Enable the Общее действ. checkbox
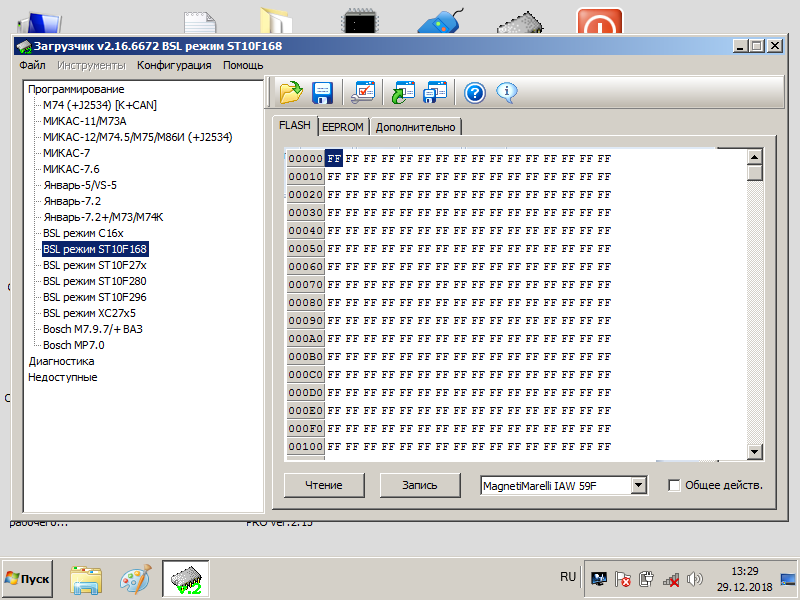800x600 pixels. pos(674,485)
